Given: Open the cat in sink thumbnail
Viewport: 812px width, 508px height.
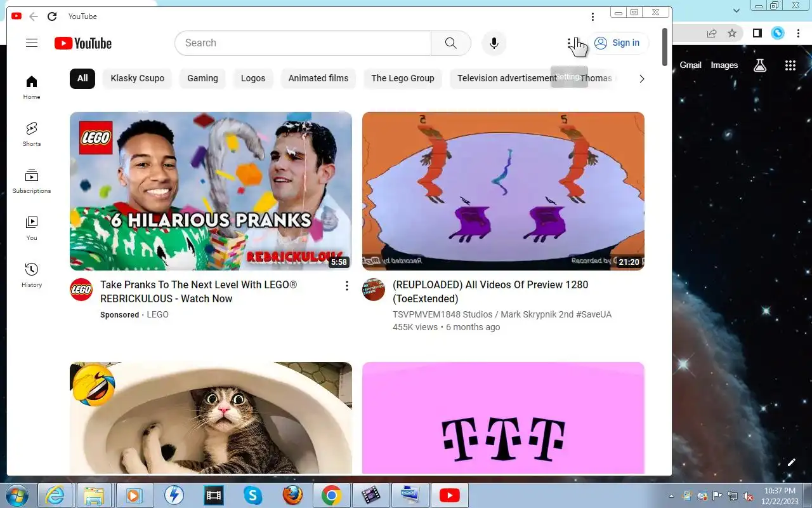Looking at the screenshot, I should [211, 418].
